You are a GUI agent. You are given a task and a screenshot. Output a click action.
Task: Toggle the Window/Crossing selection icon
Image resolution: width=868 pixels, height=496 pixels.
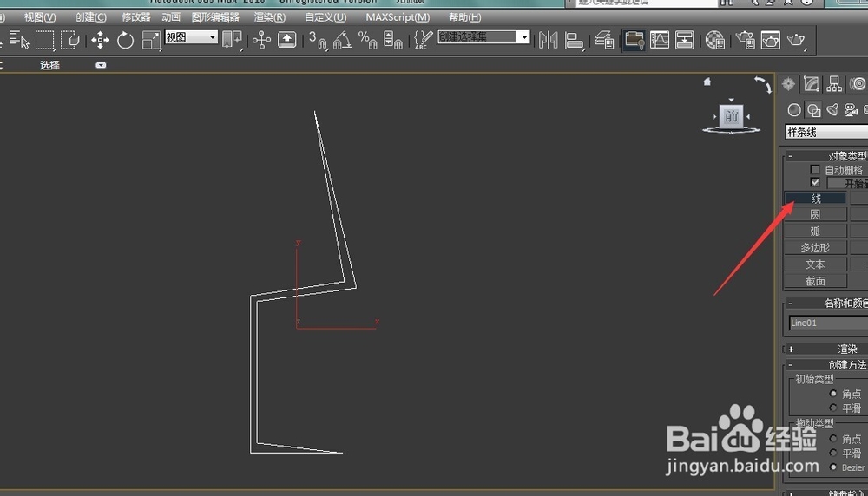coord(69,40)
